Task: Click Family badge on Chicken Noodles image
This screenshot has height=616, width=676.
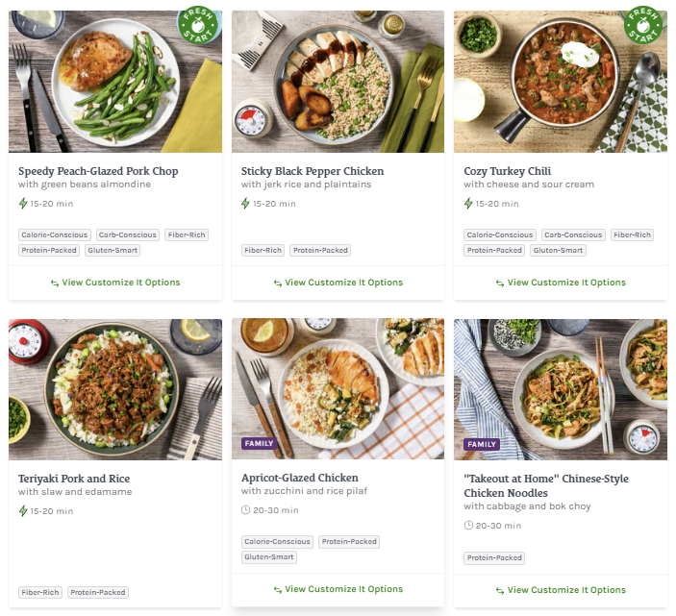Action: [x=482, y=445]
